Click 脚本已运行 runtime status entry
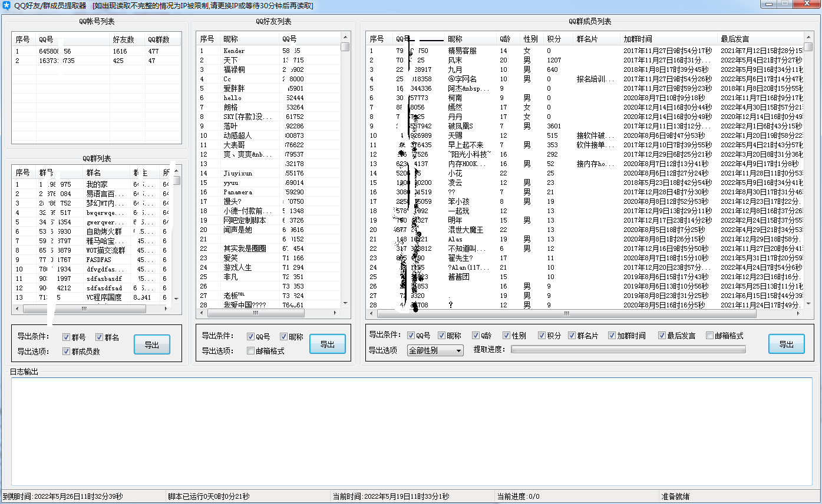822x504 pixels. pyautogui.click(x=209, y=496)
